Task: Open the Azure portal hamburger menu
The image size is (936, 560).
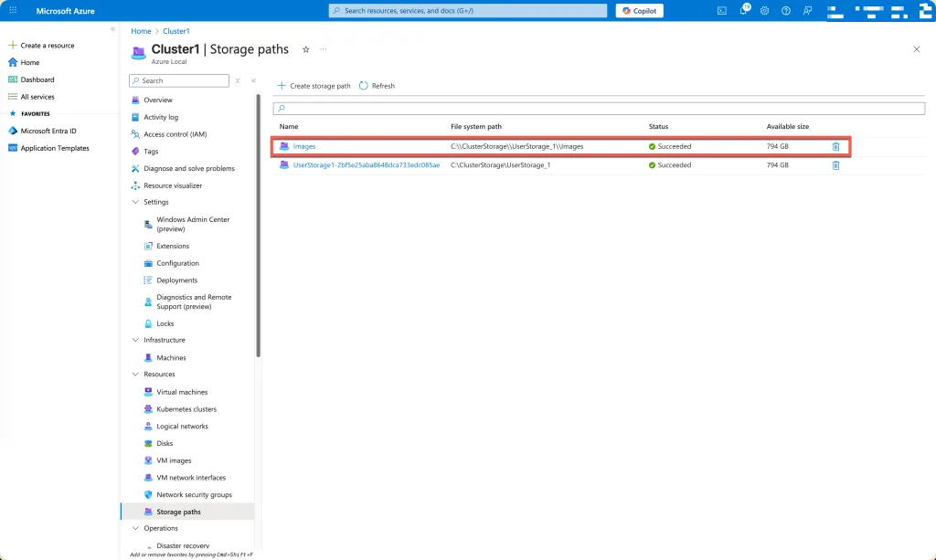Action: (13, 11)
